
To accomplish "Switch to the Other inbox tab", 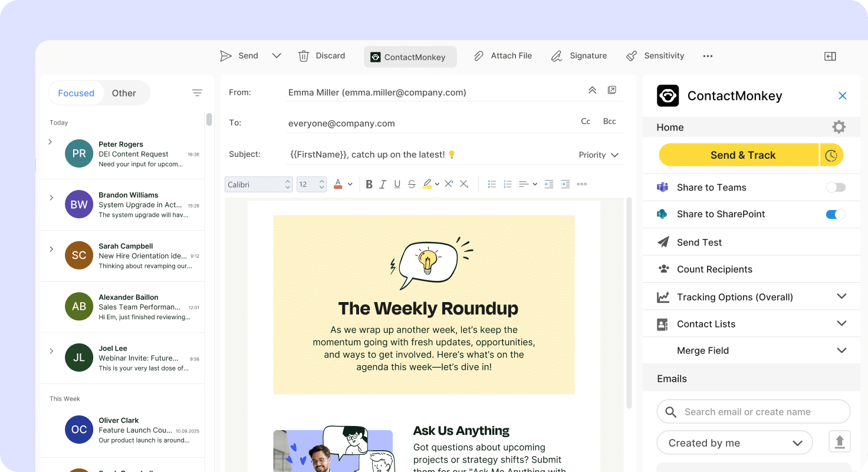I will coord(124,93).
